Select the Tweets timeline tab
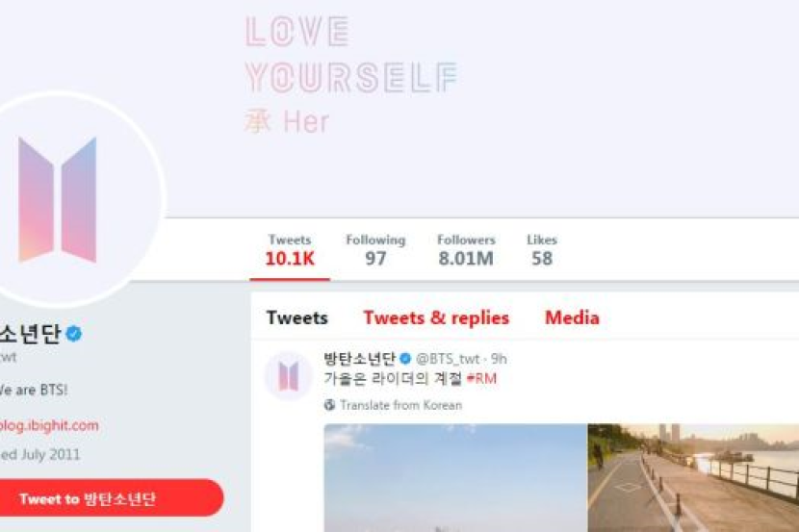The height and width of the screenshot is (532, 799). pyautogui.click(x=297, y=317)
